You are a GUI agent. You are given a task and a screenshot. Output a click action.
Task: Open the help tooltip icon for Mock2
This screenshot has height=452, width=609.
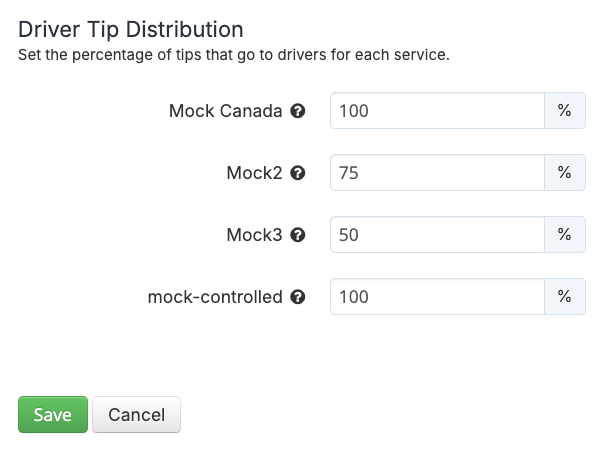point(297,173)
